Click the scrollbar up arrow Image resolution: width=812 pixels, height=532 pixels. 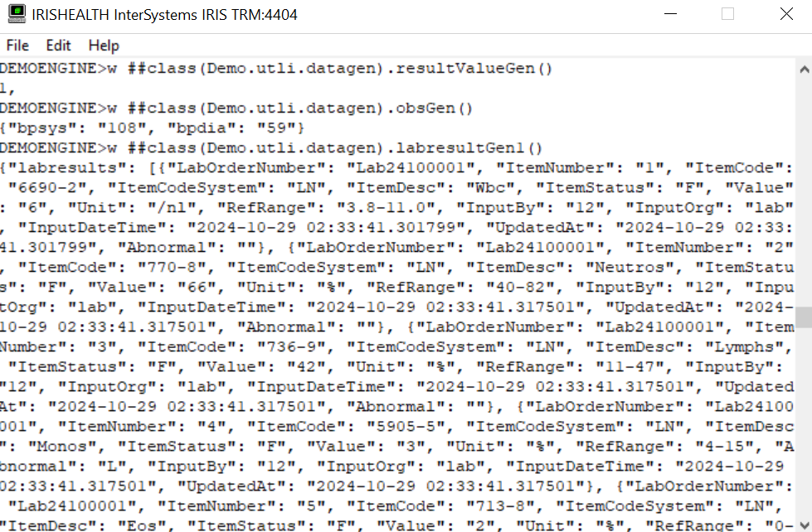tap(805, 70)
